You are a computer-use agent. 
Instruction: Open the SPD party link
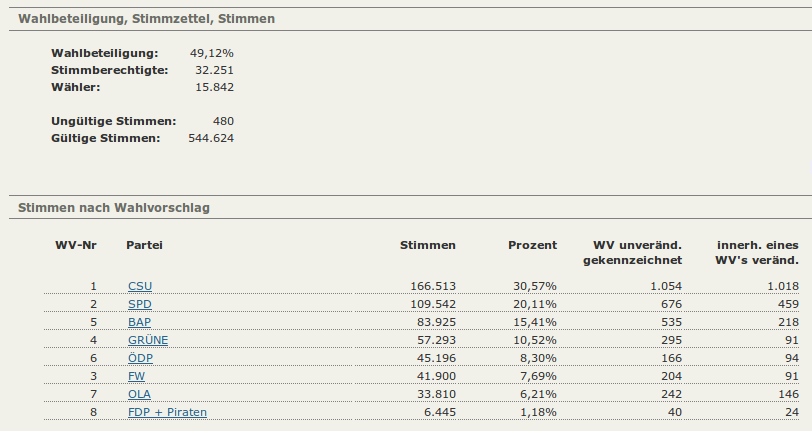[139, 304]
